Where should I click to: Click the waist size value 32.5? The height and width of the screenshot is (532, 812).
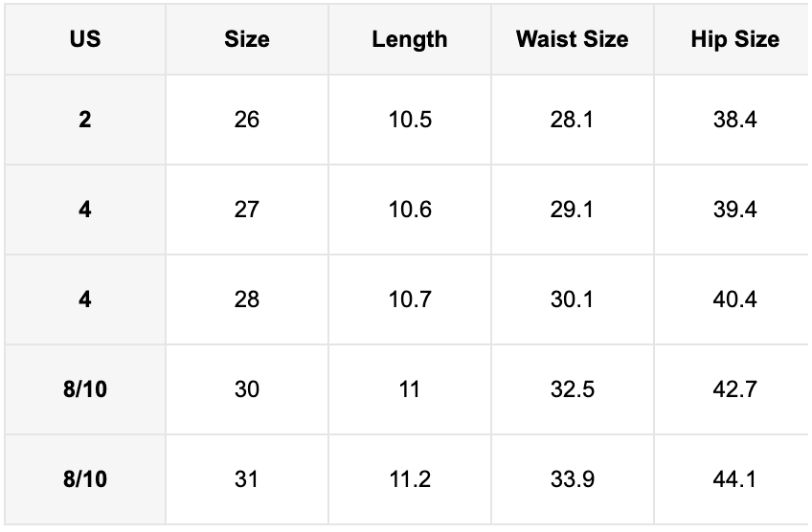tap(573, 389)
